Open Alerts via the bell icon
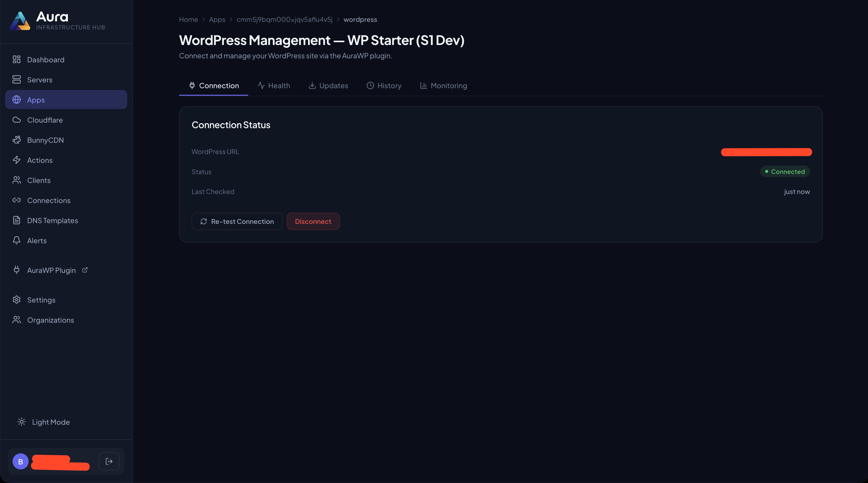868x483 pixels. (x=17, y=240)
